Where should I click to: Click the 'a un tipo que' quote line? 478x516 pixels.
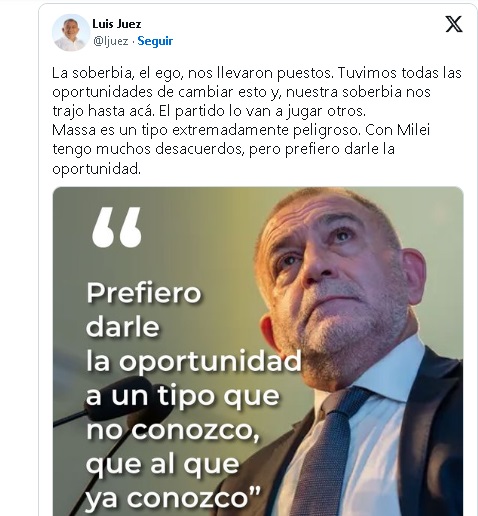click(x=183, y=395)
